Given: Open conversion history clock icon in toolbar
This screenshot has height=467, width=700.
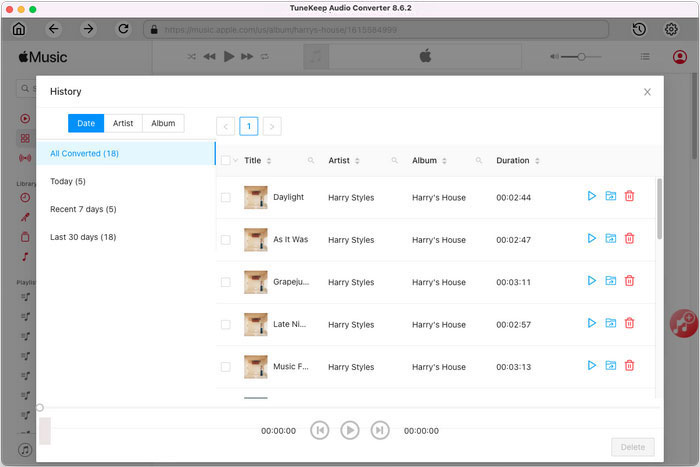Looking at the screenshot, I should coord(639,29).
